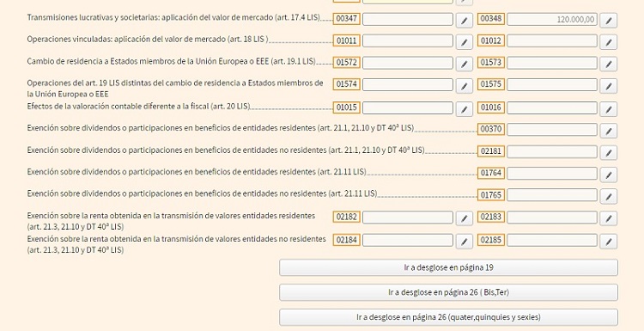Edit field 02183 with pencil icon
Screen dimensions: 644x331
click(x=608, y=218)
